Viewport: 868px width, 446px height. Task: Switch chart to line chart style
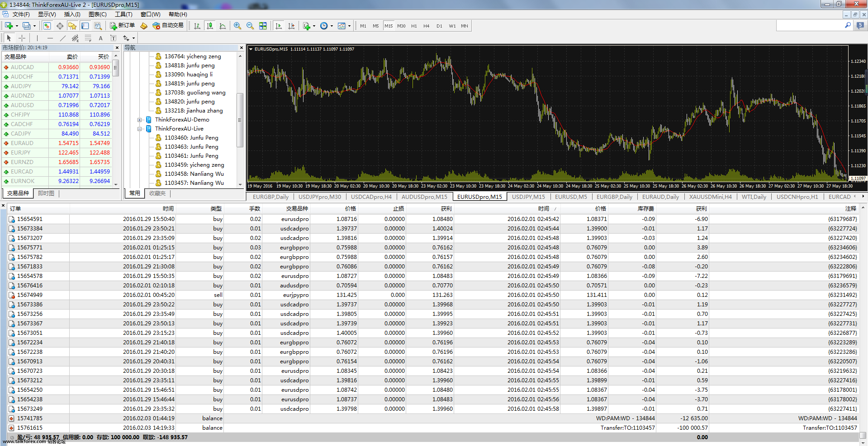223,26
